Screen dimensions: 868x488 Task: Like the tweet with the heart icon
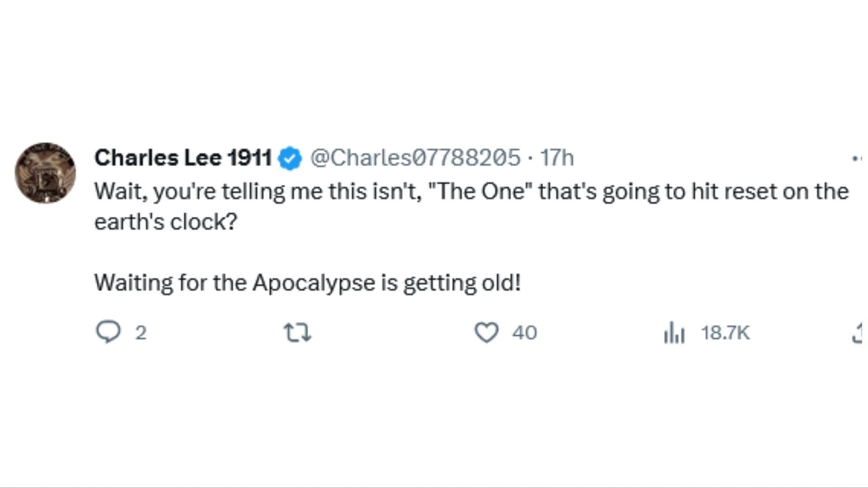(486, 333)
